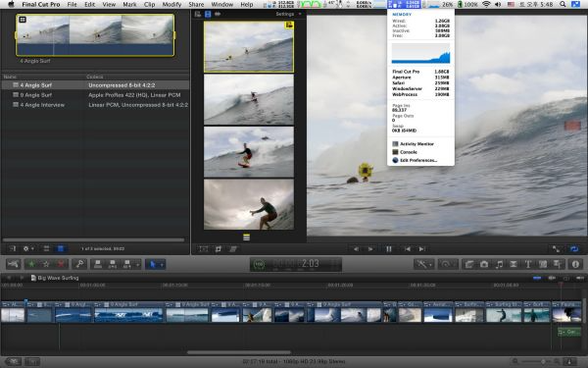Toggle filmstrip view in event browser
This screenshot has height=368, width=588.
coord(46,248)
